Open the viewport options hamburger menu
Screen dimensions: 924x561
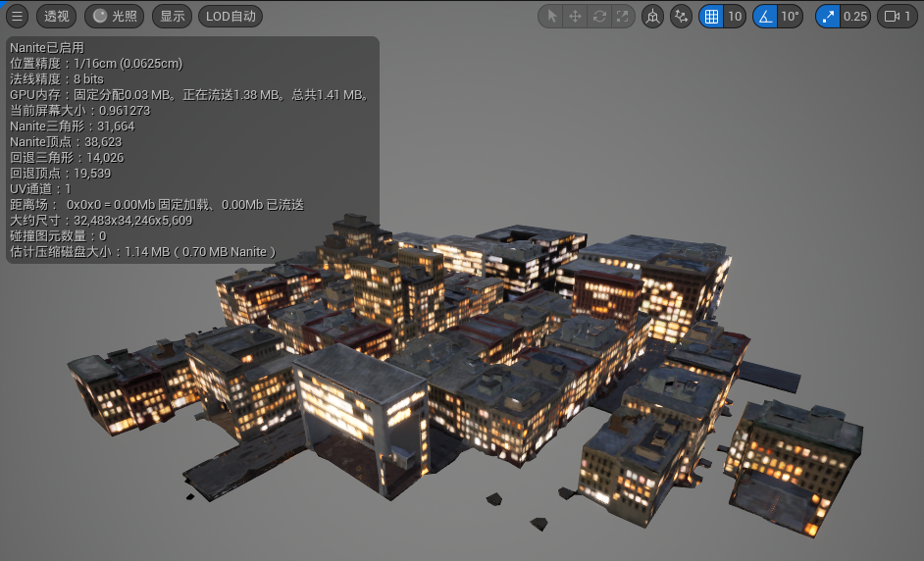(x=17, y=16)
